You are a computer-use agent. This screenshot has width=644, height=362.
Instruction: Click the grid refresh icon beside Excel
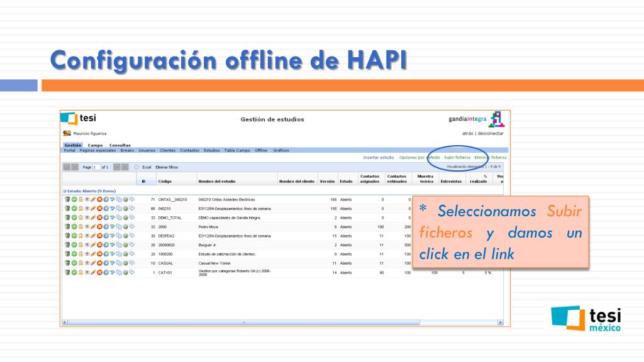click(136, 167)
